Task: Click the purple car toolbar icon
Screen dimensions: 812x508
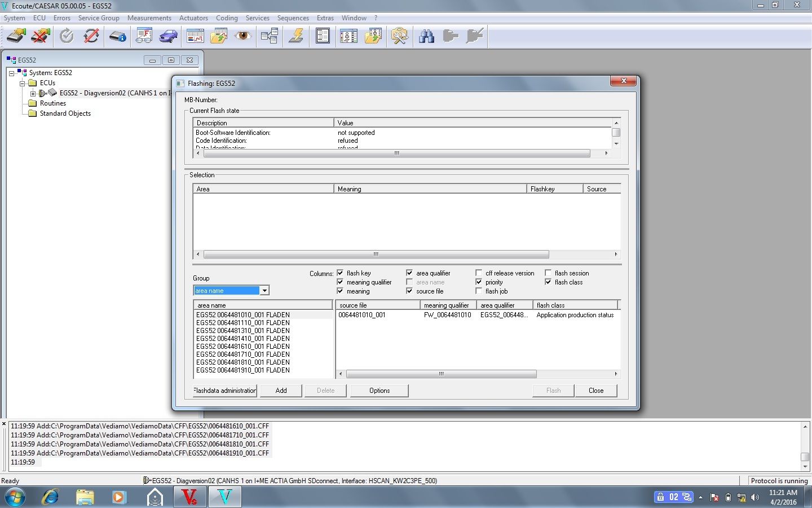Action: click(x=168, y=37)
